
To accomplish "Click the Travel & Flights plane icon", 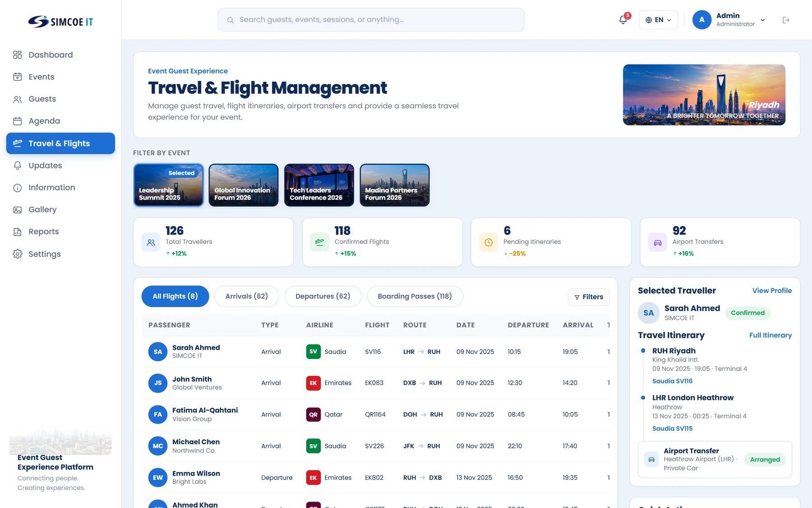I will [x=18, y=143].
